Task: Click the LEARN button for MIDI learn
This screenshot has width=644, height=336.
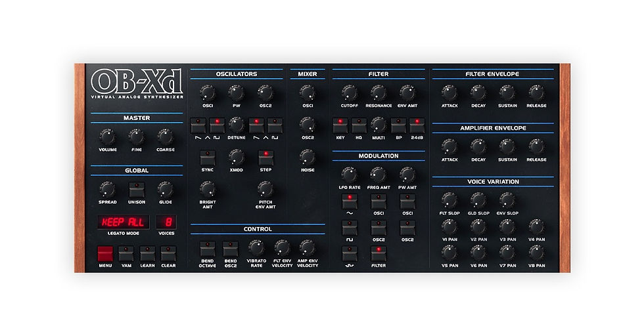Action: tap(147, 254)
